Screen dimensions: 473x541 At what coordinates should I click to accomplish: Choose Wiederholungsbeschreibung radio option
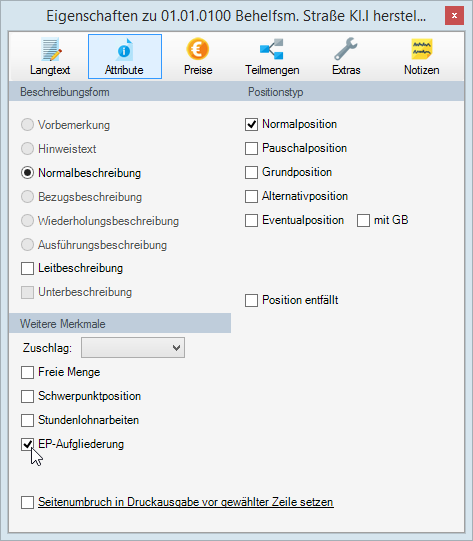pos(28,220)
